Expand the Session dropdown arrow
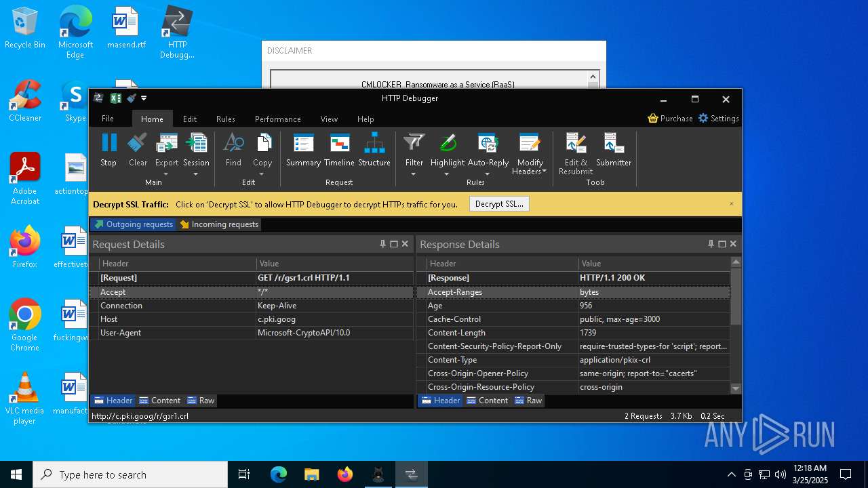This screenshot has width=868, height=488. 195,174
